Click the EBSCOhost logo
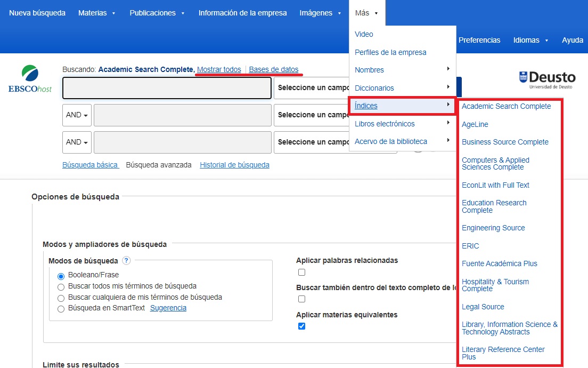Screen dimensions: 588x368 coord(30,79)
